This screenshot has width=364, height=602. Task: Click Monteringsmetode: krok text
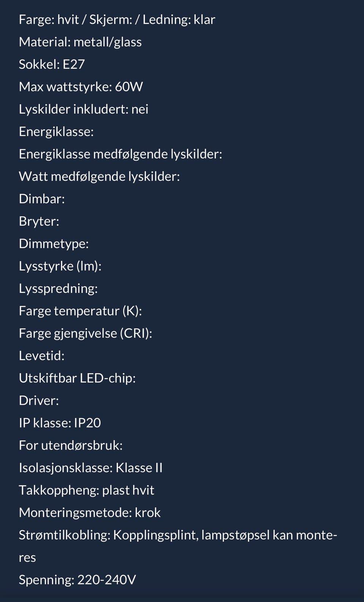pos(90,512)
